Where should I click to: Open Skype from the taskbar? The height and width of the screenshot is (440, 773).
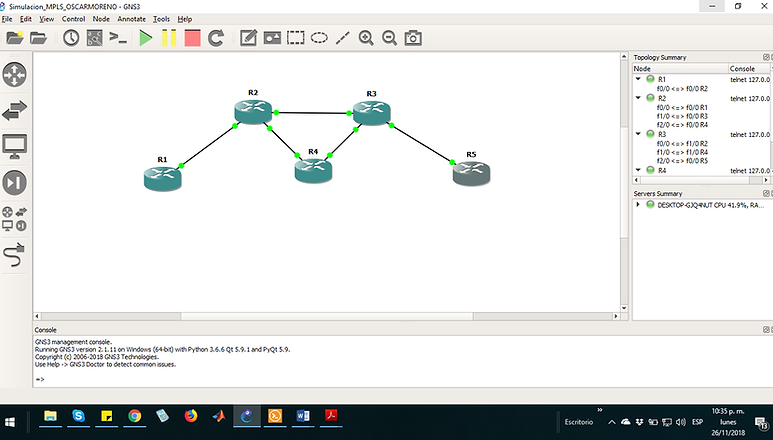(x=78, y=416)
